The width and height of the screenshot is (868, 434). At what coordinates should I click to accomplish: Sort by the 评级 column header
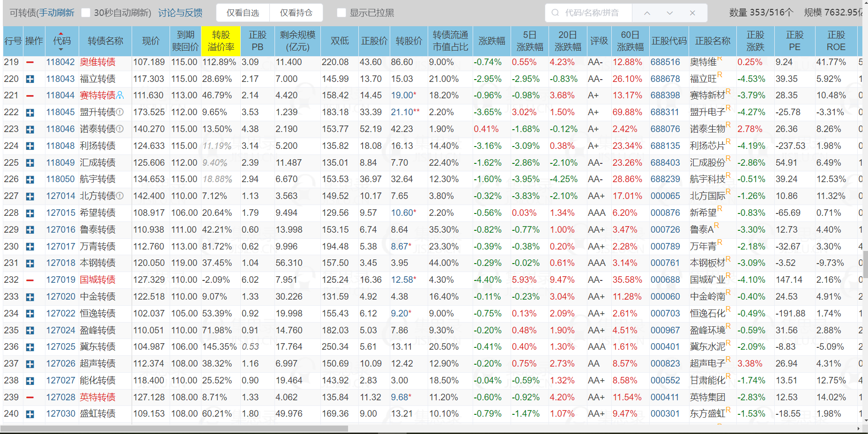click(599, 41)
